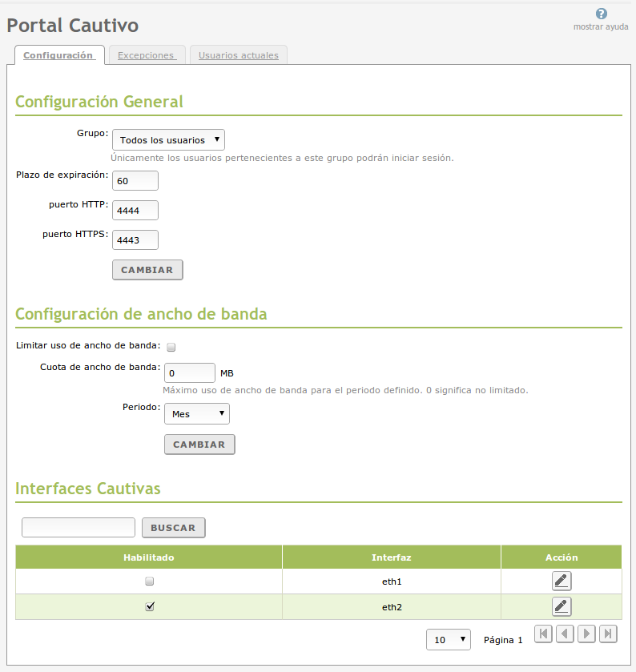The width and height of the screenshot is (636, 672).
Task: Click the interface search text field
Action: (78, 527)
